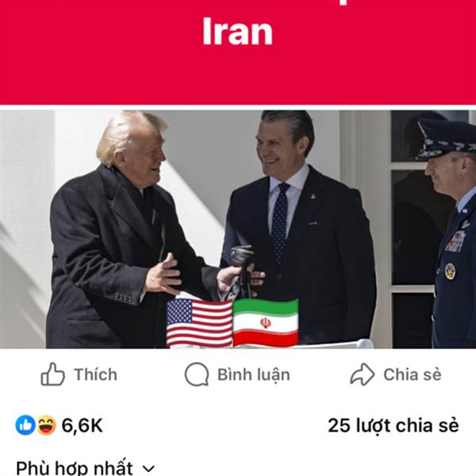Tap the laughing Haha reaction emoji

[x=47, y=425]
